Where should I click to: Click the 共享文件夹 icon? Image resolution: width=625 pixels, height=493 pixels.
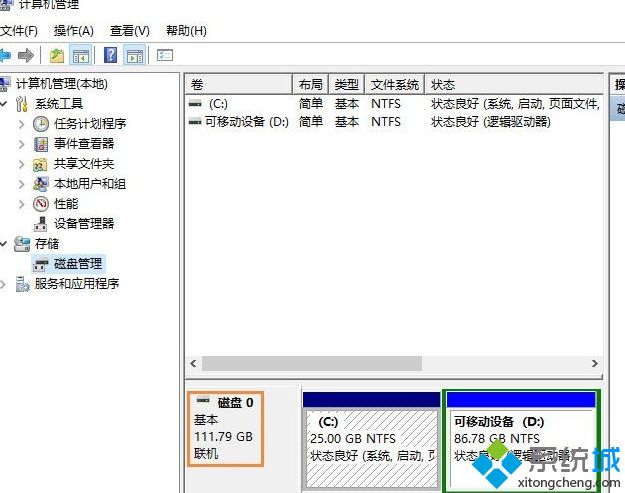point(40,164)
